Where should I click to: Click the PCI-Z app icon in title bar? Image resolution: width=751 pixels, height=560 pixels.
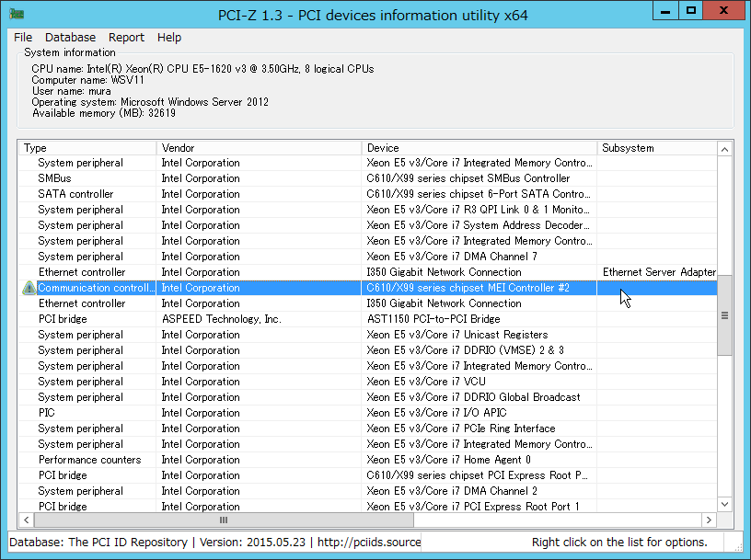pyautogui.click(x=17, y=14)
